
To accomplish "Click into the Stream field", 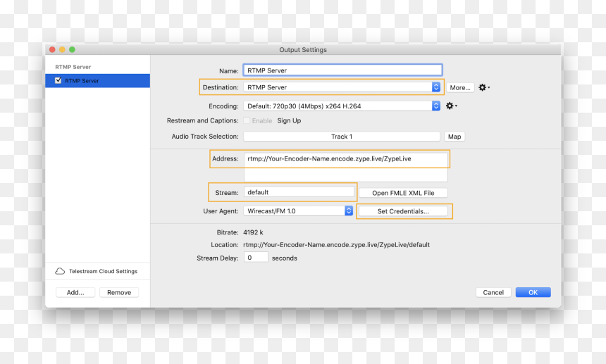I will pyautogui.click(x=299, y=192).
